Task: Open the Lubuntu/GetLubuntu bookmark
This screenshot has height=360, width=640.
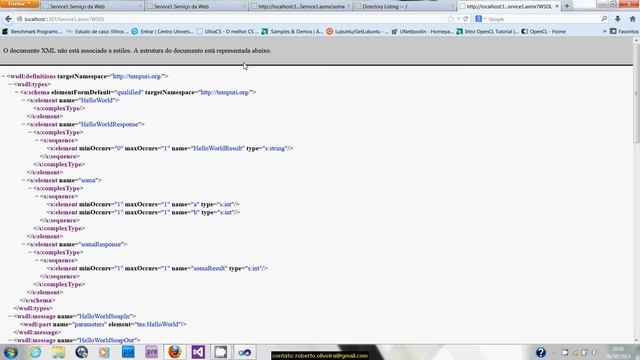Action: click(357, 31)
